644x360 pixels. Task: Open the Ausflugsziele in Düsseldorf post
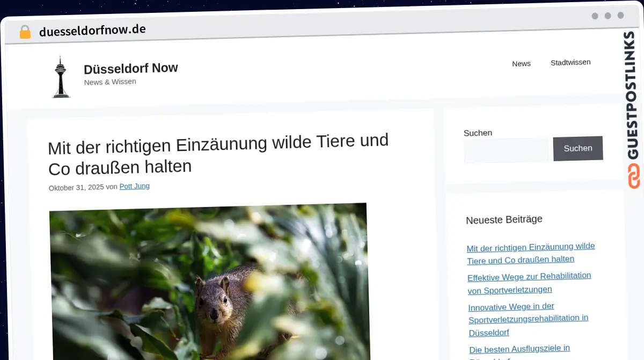click(519, 349)
